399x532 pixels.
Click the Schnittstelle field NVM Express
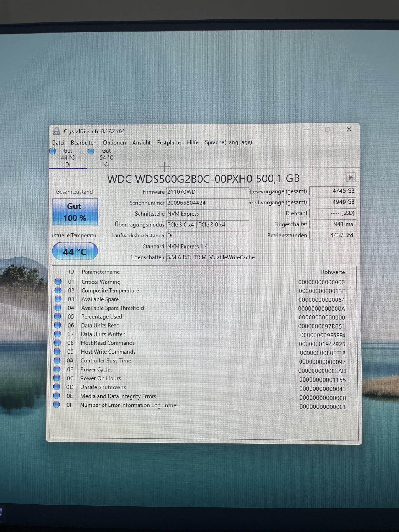[x=207, y=214]
